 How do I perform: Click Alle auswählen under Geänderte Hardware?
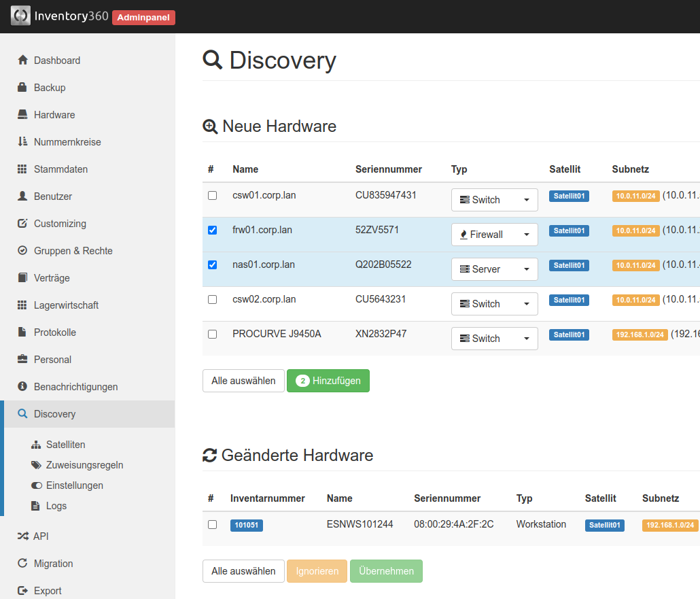243,571
